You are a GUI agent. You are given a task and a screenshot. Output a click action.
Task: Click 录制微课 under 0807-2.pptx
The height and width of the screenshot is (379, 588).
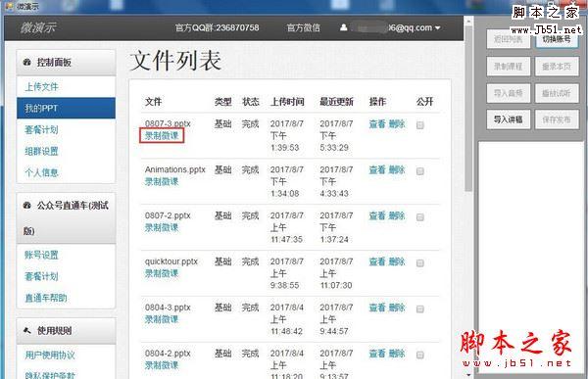tap(162, 227)
